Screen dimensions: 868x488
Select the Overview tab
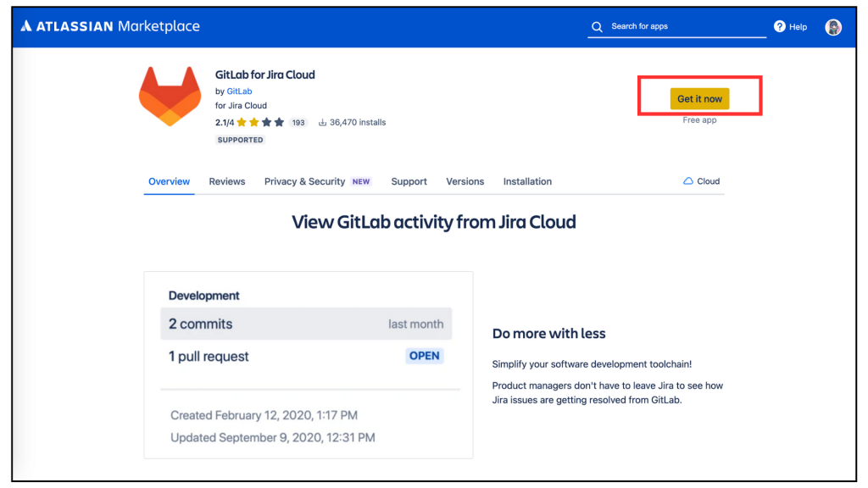point(169,181)
